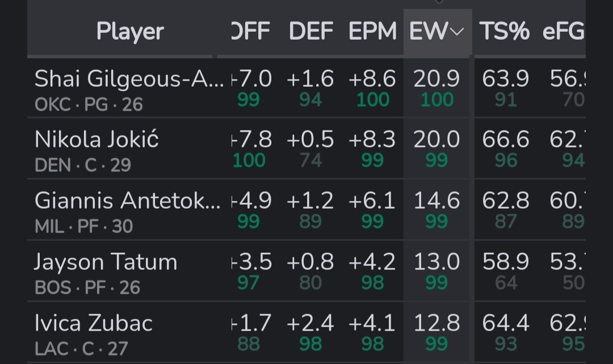
Task: Click Zubac's +2.4 DEF value
Action: coord(310,323)
